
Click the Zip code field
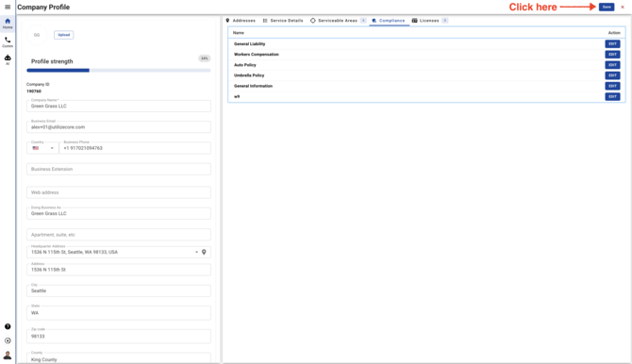tap(119, 337)
